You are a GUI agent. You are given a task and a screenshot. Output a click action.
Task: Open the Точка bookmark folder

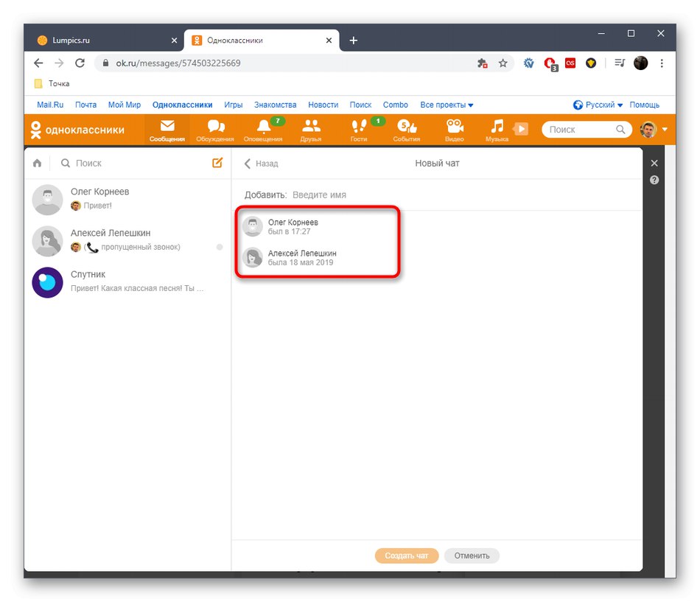(x=52, y=83)
